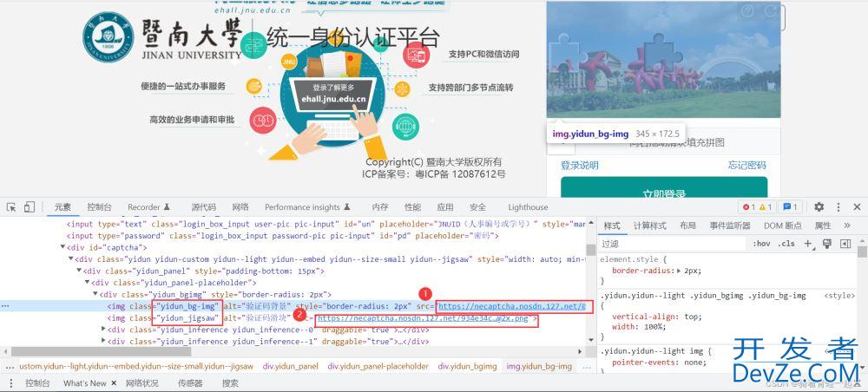Open the blue issues message badge
Screen dimensions: 868x392
[x=790, y=206]
